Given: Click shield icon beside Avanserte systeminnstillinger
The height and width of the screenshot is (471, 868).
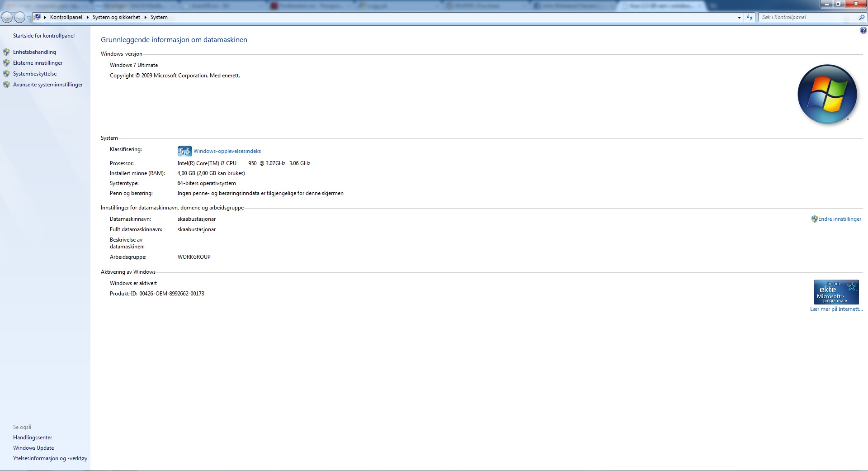Looking at the screenshot, I should point(6,85).
